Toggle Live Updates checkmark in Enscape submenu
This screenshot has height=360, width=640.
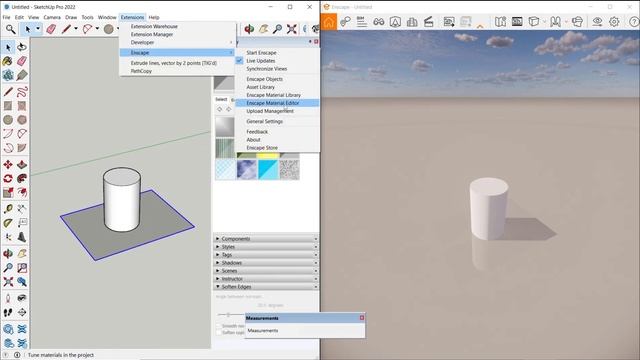tap(240, 60)
